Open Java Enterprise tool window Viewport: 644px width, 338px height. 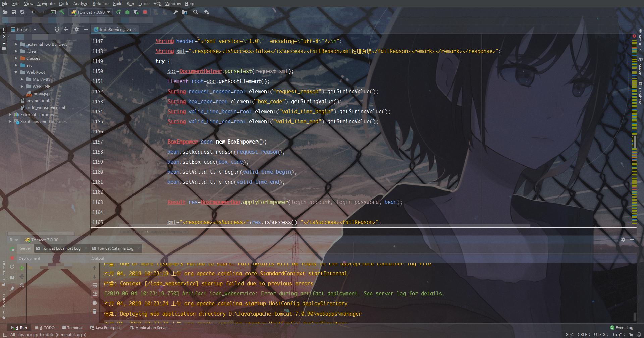coord(106,328)
